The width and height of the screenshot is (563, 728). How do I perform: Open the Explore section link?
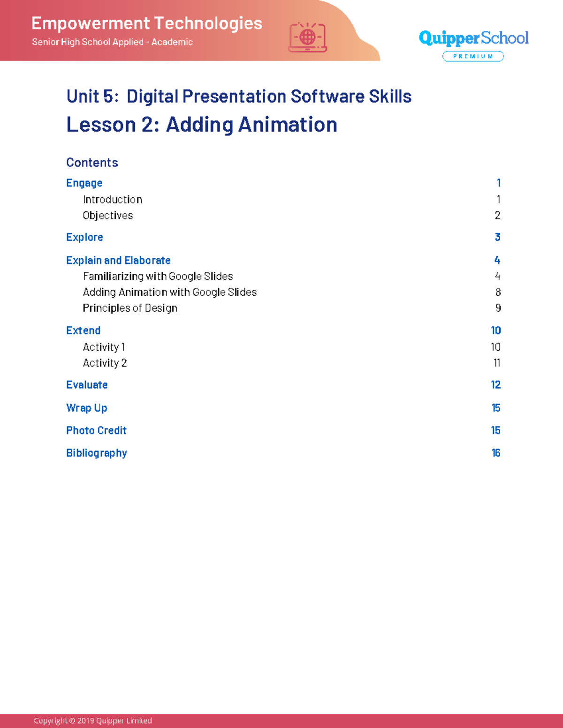84,237
